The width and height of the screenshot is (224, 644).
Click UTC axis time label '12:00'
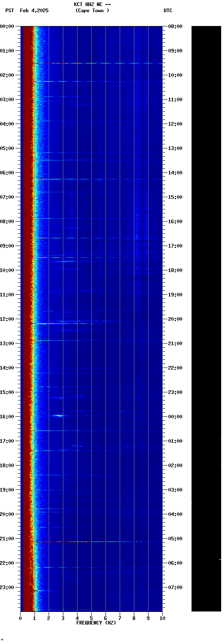[175, 124]
